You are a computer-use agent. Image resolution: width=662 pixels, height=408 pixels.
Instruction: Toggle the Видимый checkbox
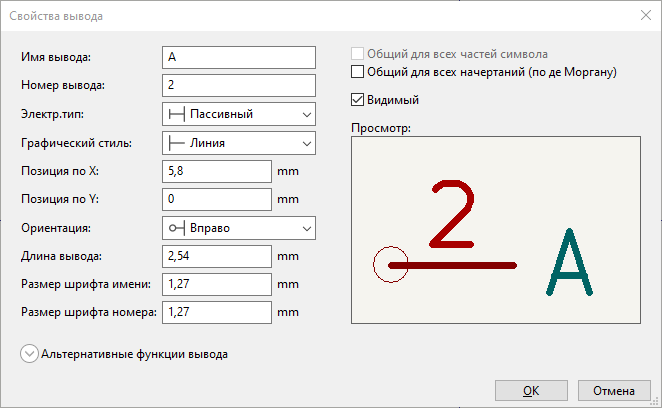358,100
